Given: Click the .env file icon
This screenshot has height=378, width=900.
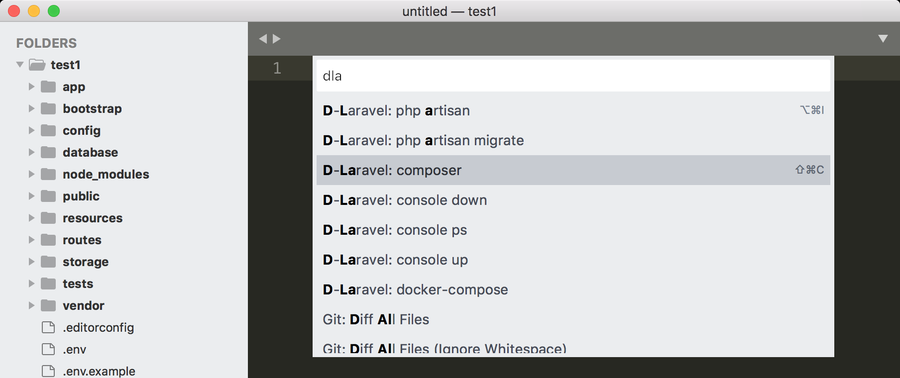Looking at the screenshot, I should pos(48,349).
